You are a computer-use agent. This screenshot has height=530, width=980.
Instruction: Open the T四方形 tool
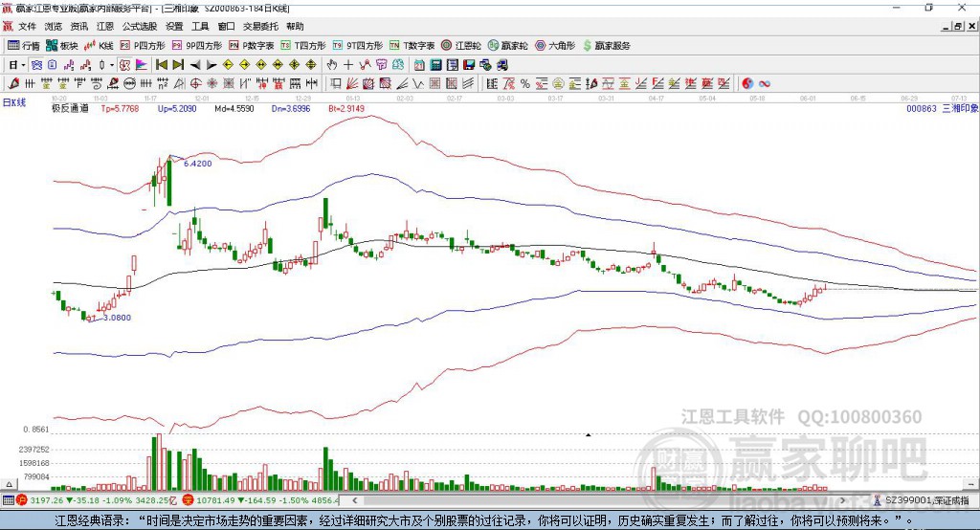coord(303,46)
